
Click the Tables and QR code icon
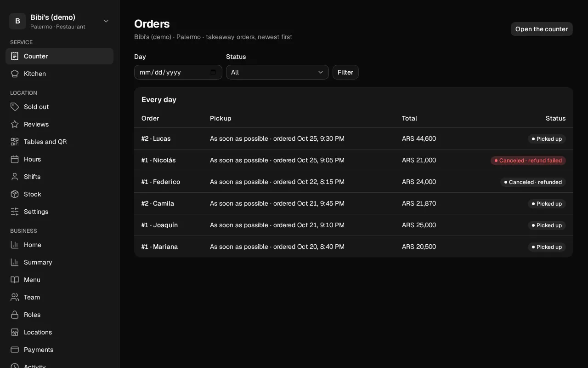[15, 142]
